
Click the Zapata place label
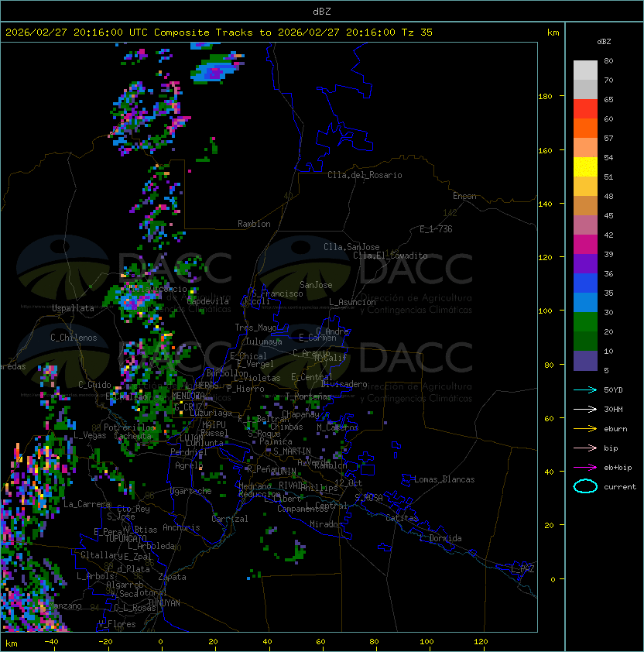coord(172,577)
